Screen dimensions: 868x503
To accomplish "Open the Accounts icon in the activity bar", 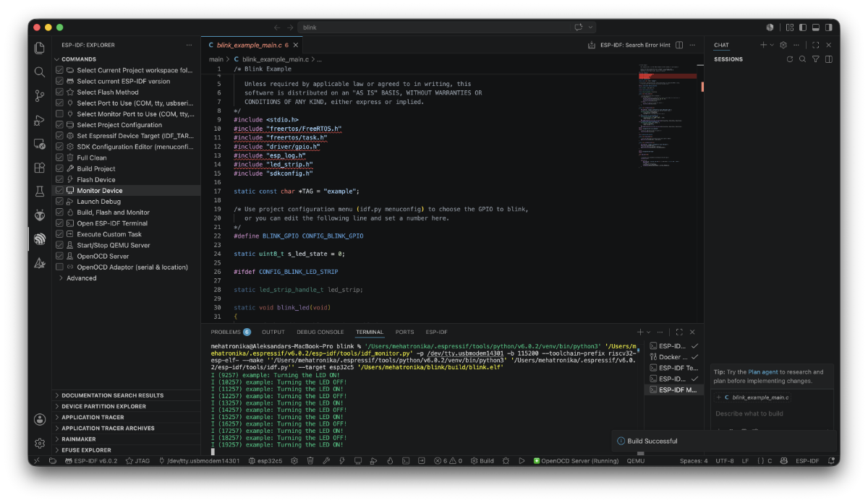I will point(40,419).
